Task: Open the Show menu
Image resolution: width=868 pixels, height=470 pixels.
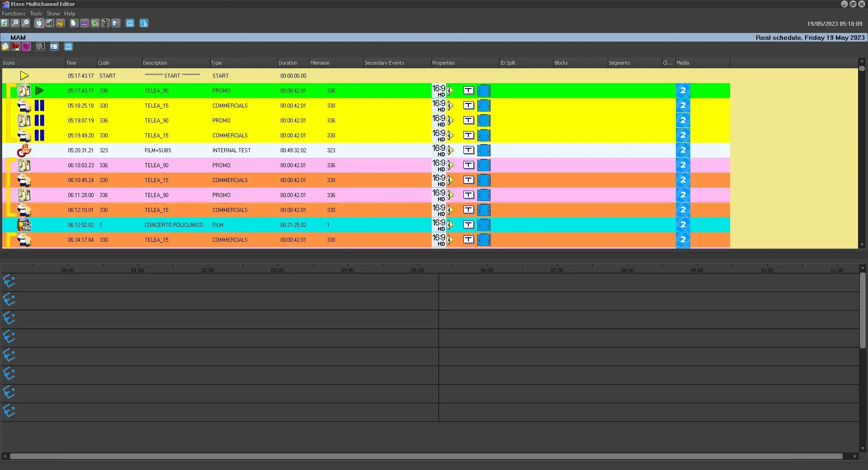Action: [x=53, y=14]
